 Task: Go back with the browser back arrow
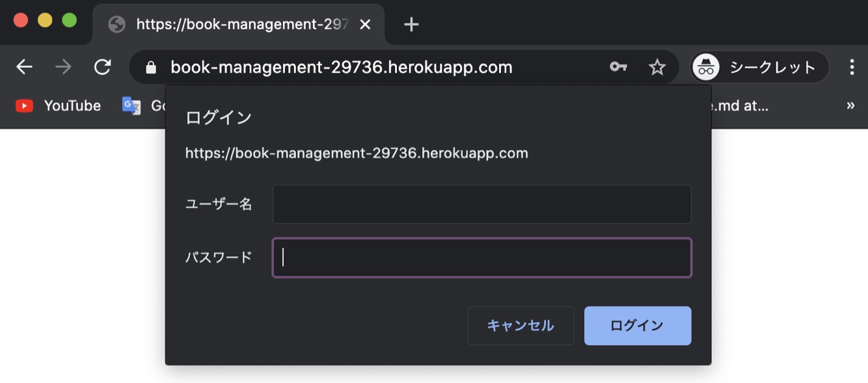[24, 67]
